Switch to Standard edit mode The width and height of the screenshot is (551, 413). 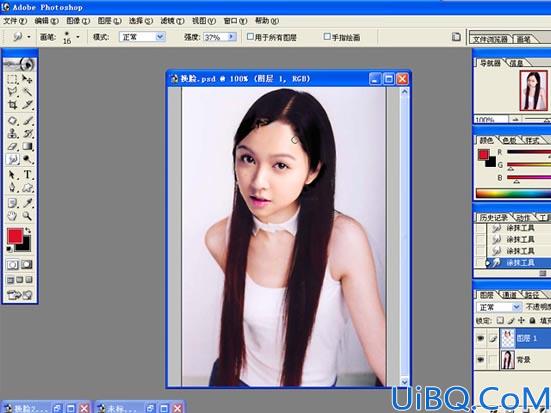click(13, 264)
